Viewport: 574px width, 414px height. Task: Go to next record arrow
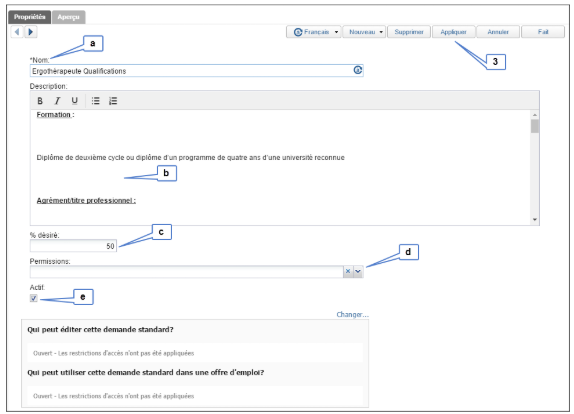31,32
